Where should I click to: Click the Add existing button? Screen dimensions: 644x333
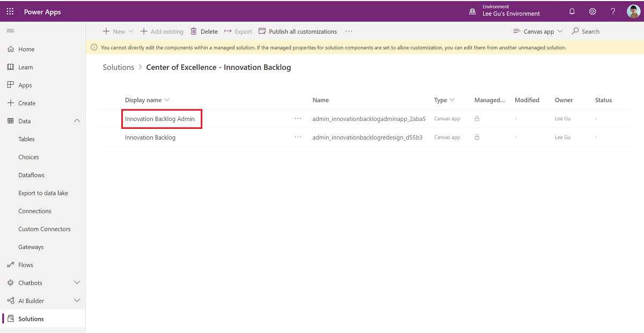162,31
